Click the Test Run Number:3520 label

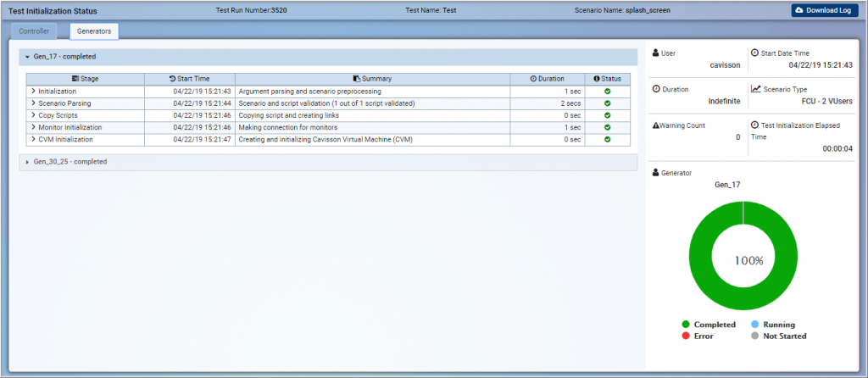[251, 10]
